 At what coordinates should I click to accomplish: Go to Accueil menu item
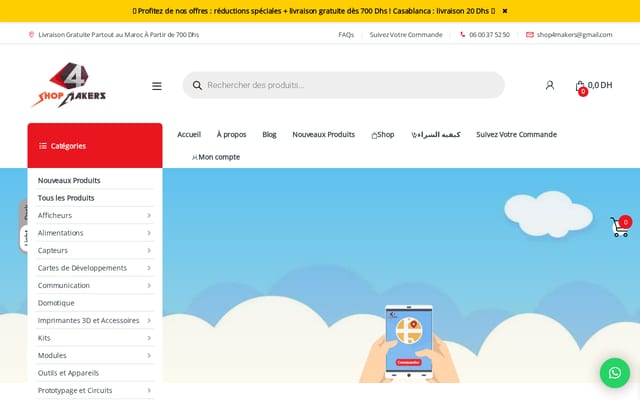pyautogui.click(x=189, y=134)
